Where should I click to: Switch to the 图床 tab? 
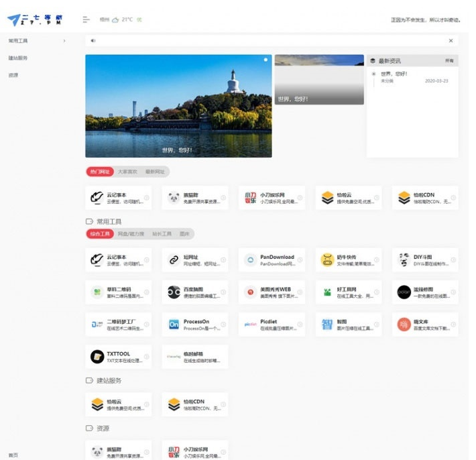[x=184, y=233]
